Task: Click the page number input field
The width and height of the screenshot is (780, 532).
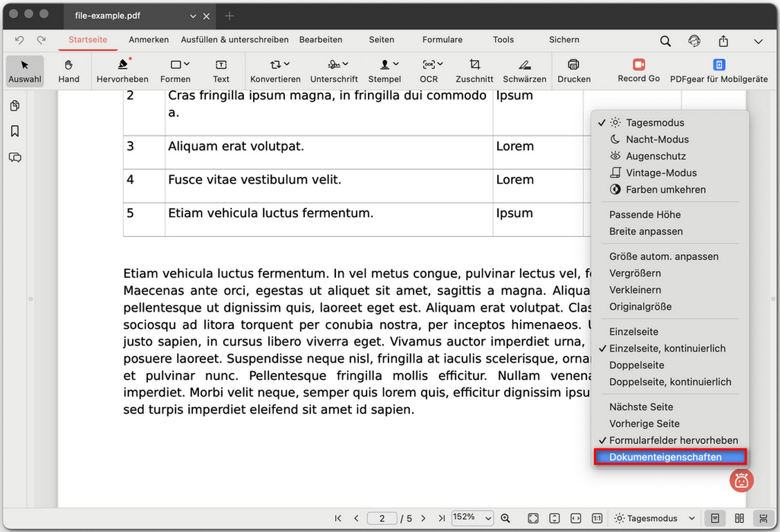Action: (382, 518)
